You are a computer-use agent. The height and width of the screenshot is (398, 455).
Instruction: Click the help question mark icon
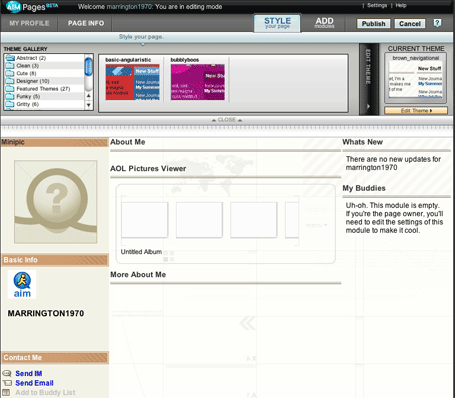[x=437, y=23]
